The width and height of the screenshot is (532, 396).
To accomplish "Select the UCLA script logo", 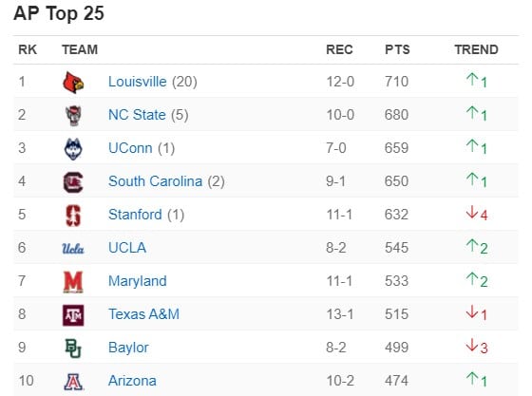I will tap(73, 249).
